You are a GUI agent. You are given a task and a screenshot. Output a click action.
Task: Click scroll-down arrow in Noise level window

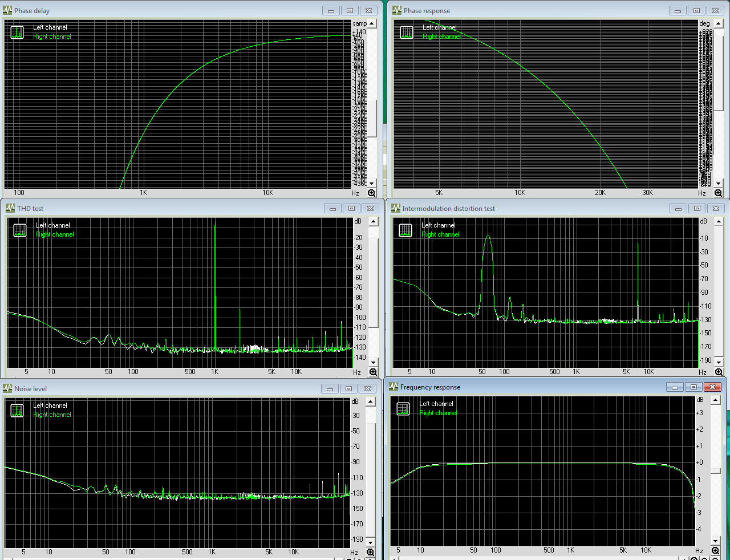pos(371,542)
